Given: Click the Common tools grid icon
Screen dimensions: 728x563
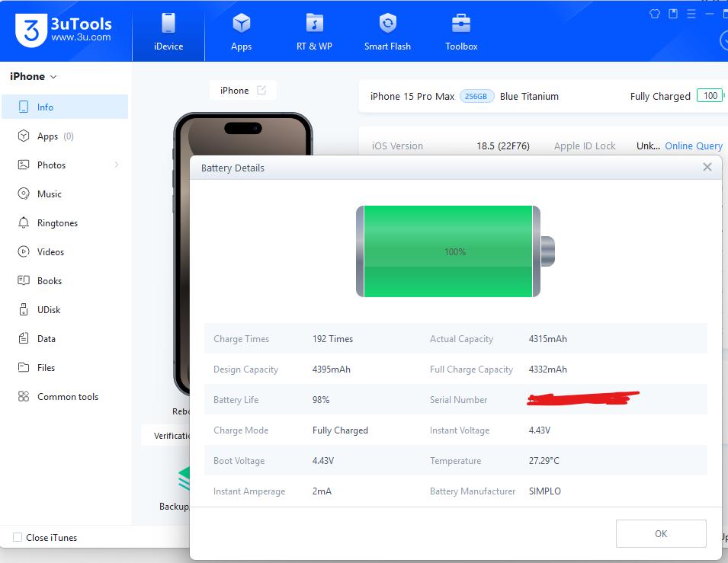Looking at the screenshot, I should pos(23,396).
